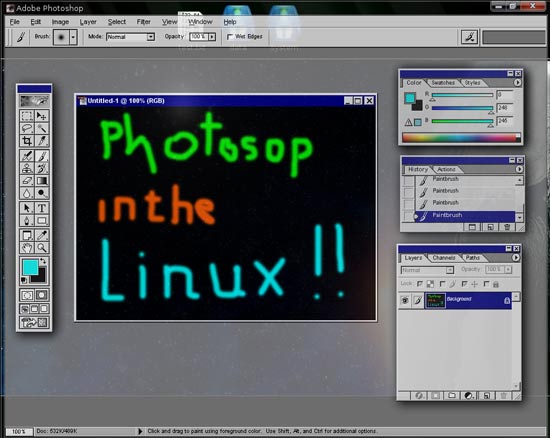The image size is (550, 438).
Task: Reset to default colors in toolbox
Action: click(x=24, y=280)
